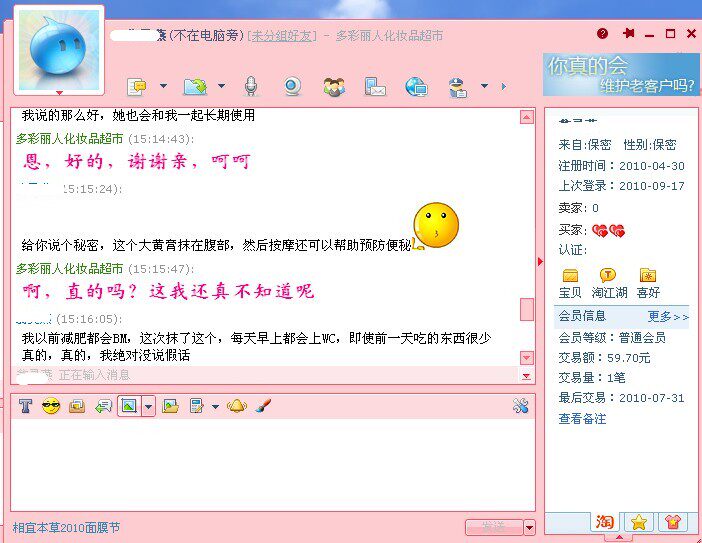Open the emoticon picker sunglasses face
Image resolution: width=702 pixels, height=543 pixels.
pyautogui.click(x=51, y=406)
